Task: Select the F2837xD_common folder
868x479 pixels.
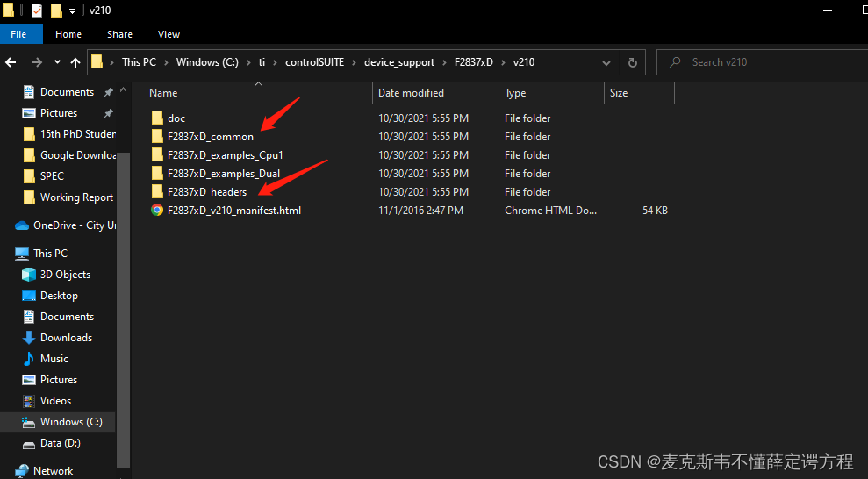Action: click(x=211, y=137)
